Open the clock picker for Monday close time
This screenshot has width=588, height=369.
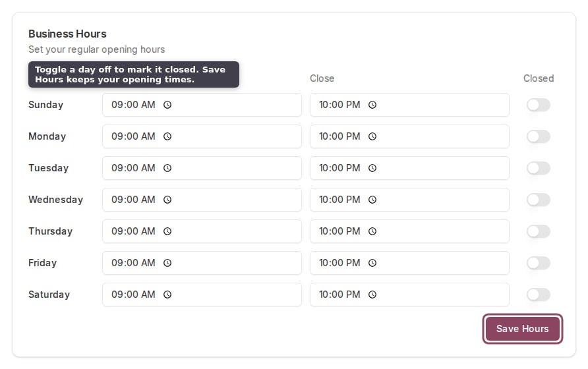coord(372,136)
